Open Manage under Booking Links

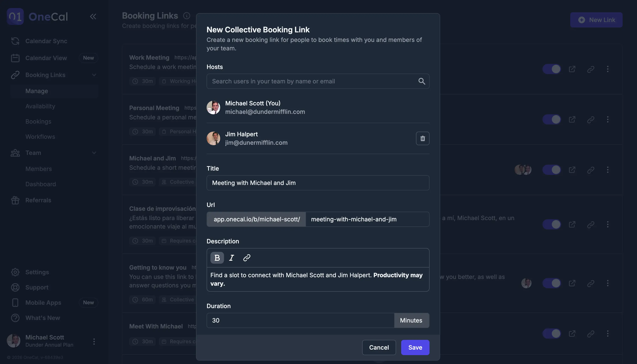point(54,91)
